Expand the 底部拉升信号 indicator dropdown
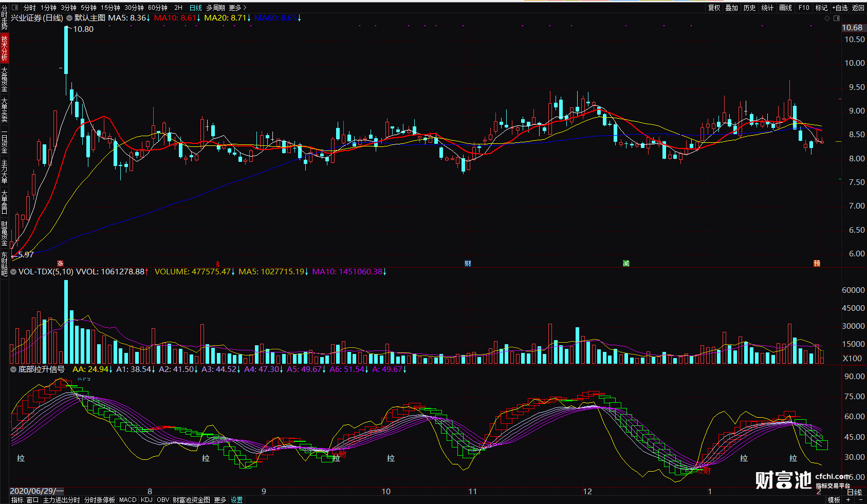The height and width of the screenshot is (504, 867). [13, 369]
